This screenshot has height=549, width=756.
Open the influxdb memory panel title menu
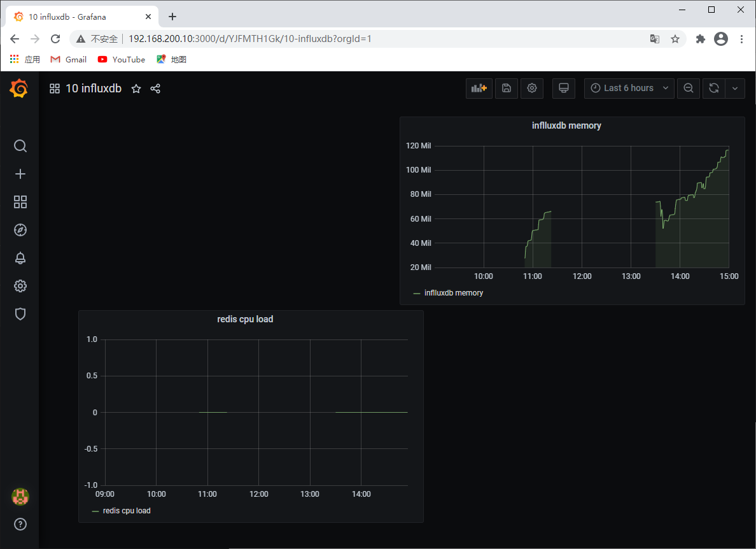click(566, 125)
